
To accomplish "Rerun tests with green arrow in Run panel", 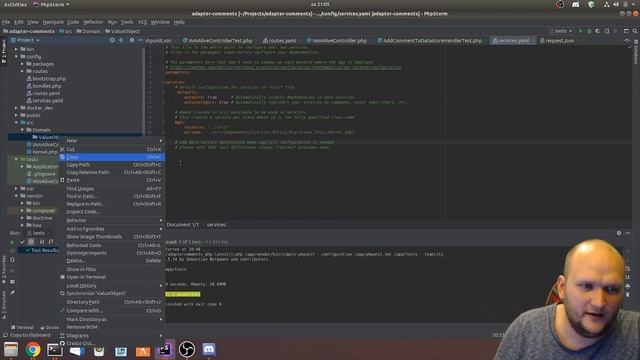I will point(12,242).
